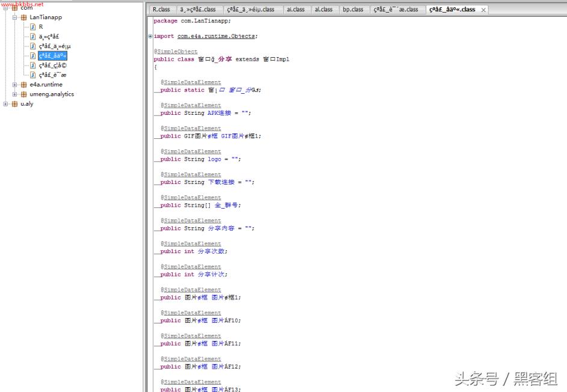Click the 窗口Impl superclass name

click(x=276, y=60)
